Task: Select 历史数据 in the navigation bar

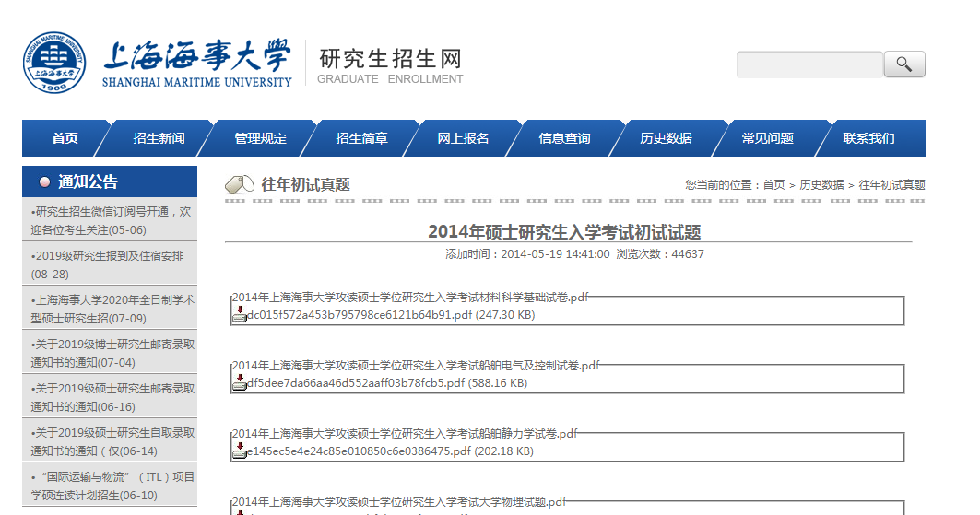Action: pyautogui.click(x=666, y=138)
